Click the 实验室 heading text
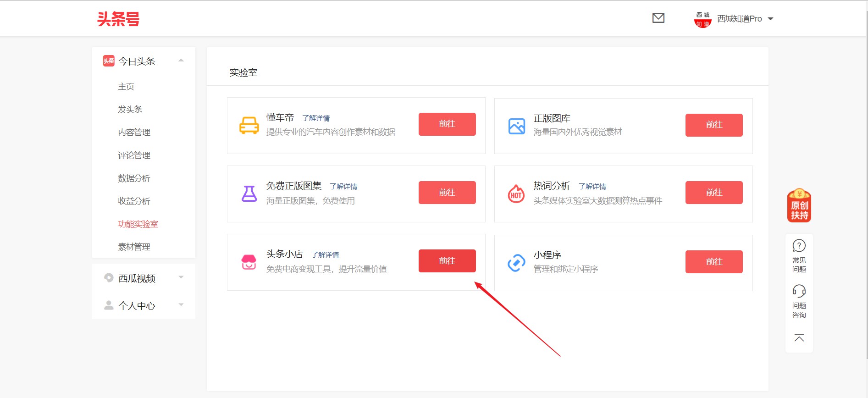Screen dimensions: 868x398 (243, 73)
